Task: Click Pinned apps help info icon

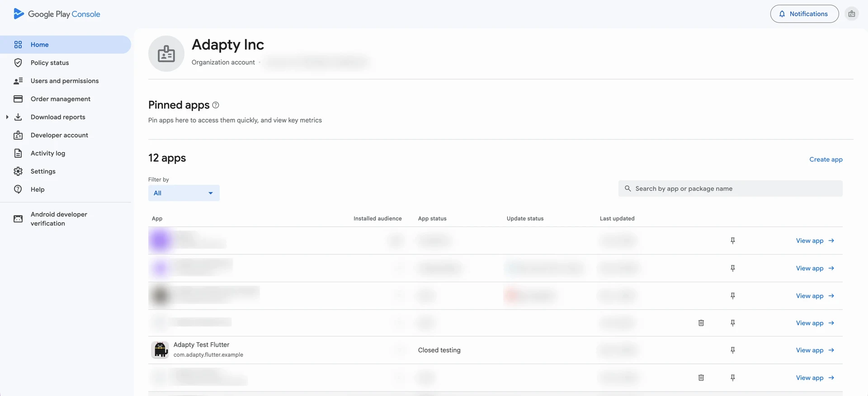Action: click(216, 105)
